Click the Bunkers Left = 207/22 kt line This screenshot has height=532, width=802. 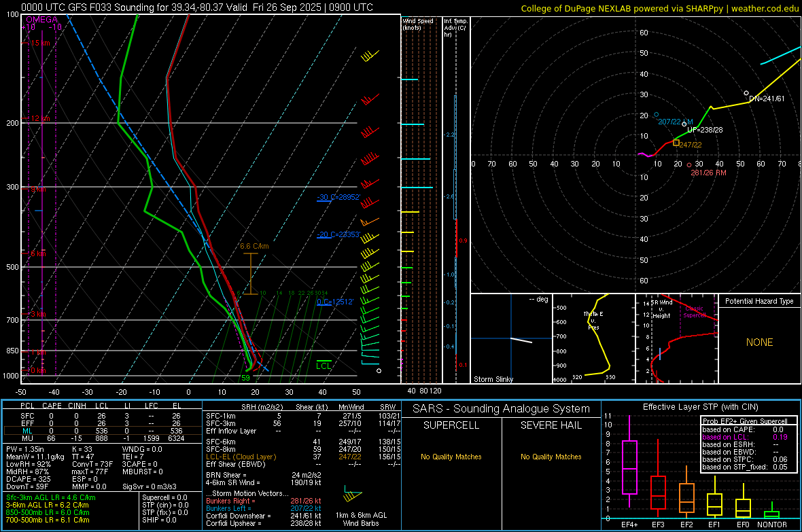coord(264,508)
